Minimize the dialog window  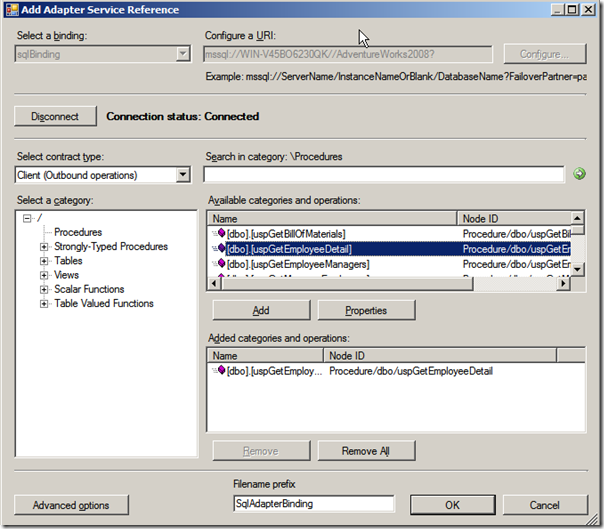click(x=558, y=9)
